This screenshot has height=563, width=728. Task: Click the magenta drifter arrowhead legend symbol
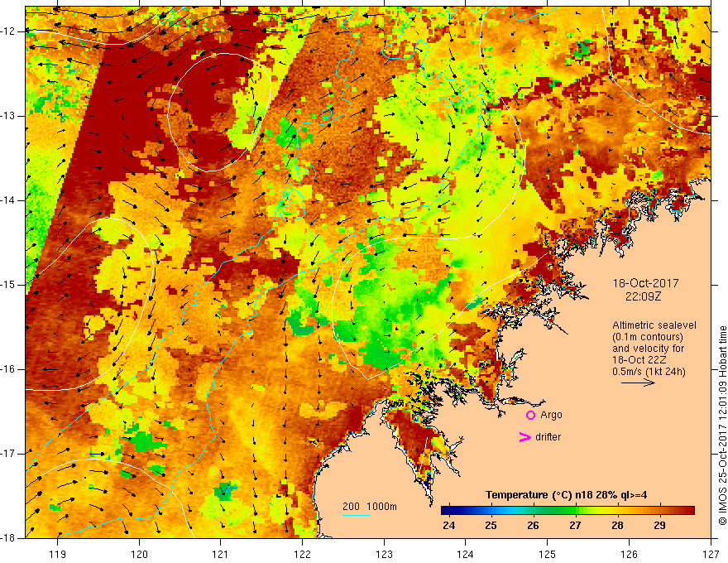coord(524,437)
